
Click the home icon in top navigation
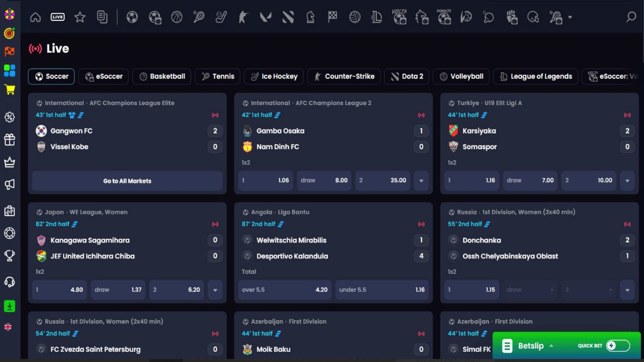[x=35, y=17]
